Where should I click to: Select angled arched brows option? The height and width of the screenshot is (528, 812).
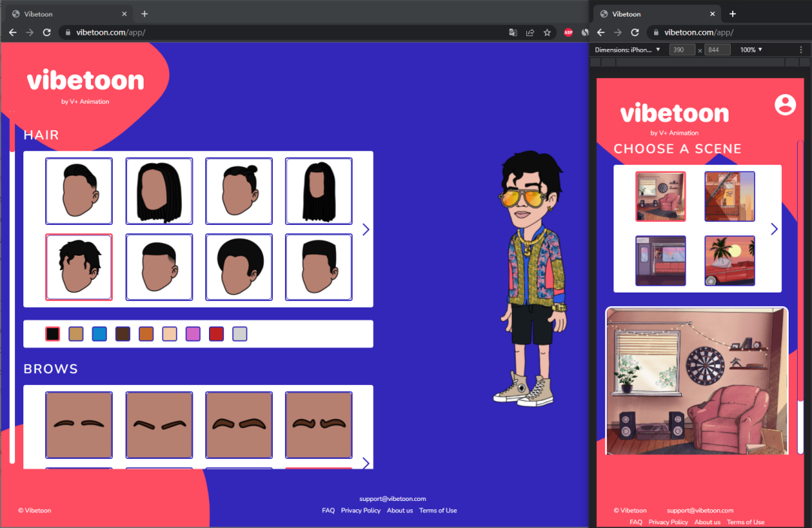(x=159, y=425)
